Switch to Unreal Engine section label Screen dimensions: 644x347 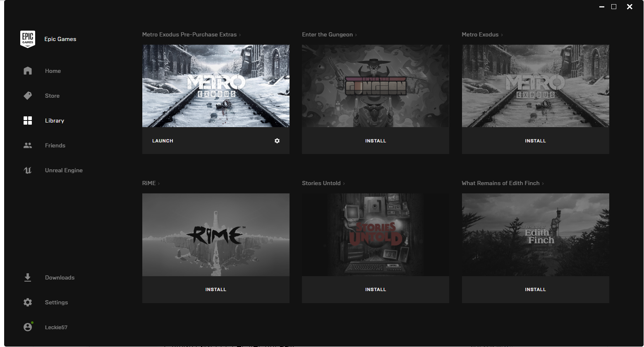[64, 170]
